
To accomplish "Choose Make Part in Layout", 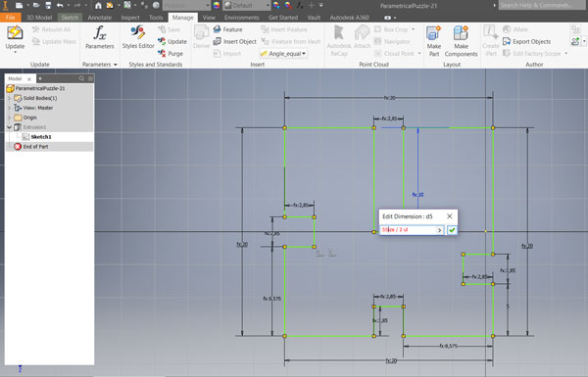I will pyautogui.click(x=434, y=41).
